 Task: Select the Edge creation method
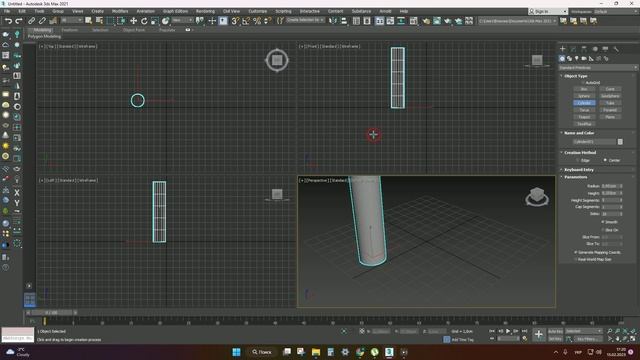coord(577,160)
